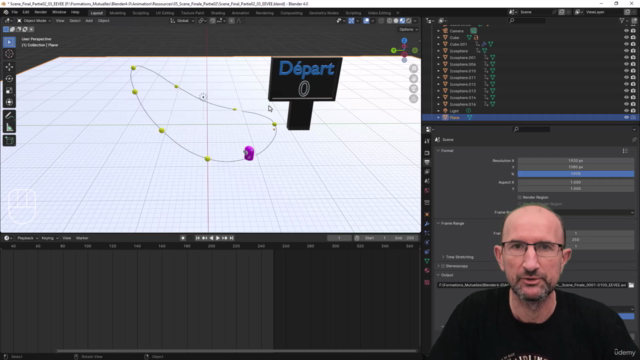This screenshot has height=360, width=640.
Task: Open the Render menu
Action: click(x=40, y=12)
